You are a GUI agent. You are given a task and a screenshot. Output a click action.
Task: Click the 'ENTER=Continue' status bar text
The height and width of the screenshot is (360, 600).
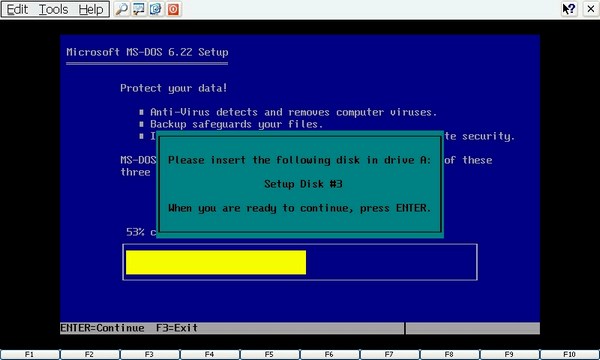102,328
